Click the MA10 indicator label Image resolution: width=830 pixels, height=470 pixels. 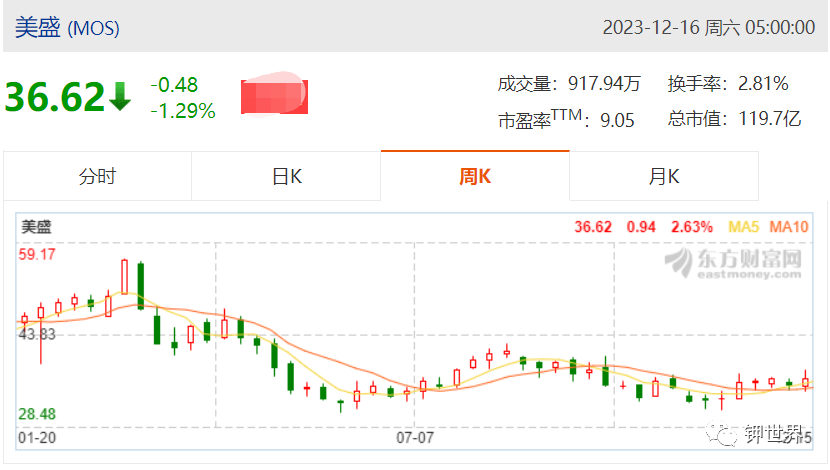(x=789, y=227)
